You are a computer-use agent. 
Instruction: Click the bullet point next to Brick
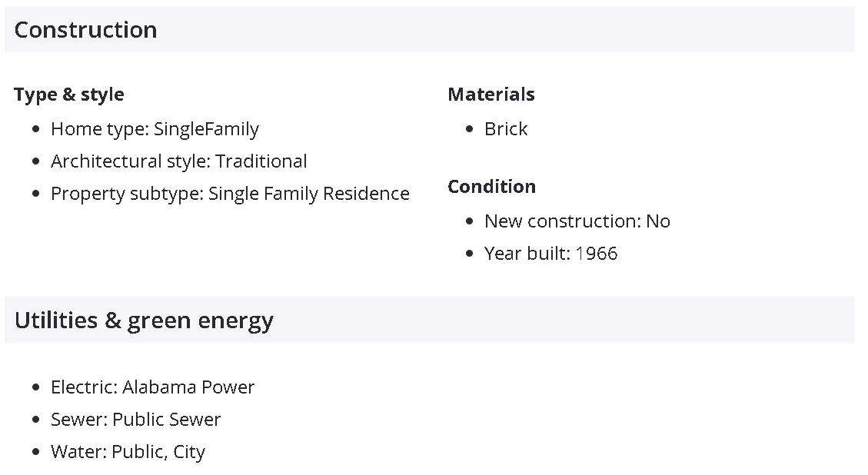click(x=470, y=130)
